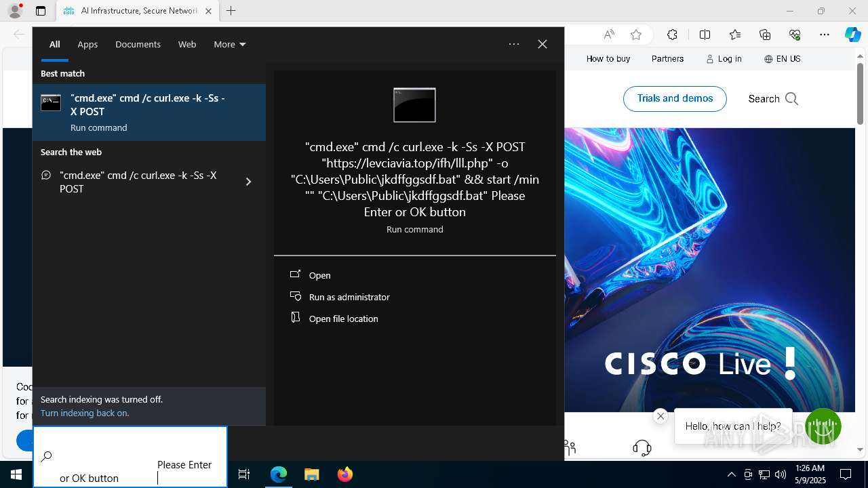The image size is (868, 488).
Task: Select the All search filter tab
Action: point(55,44)
